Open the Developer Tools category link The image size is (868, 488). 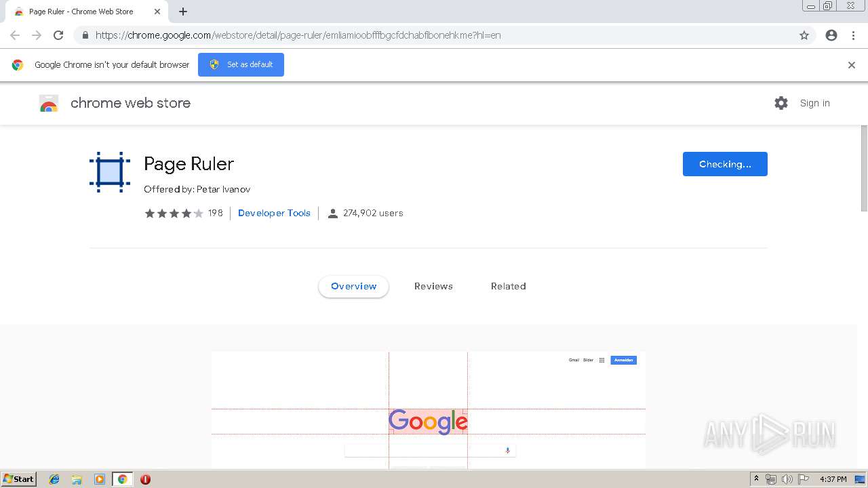pos(274,213)
